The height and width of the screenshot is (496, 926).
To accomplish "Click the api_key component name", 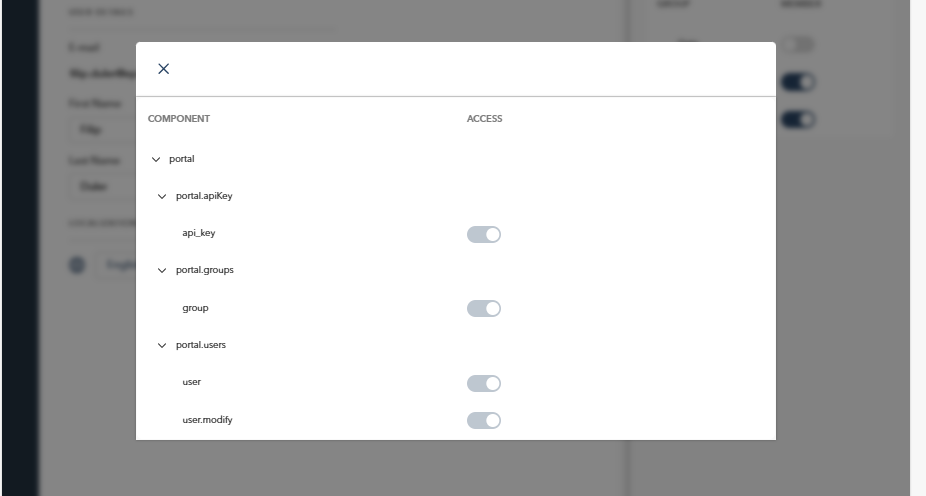I will 199,233.
